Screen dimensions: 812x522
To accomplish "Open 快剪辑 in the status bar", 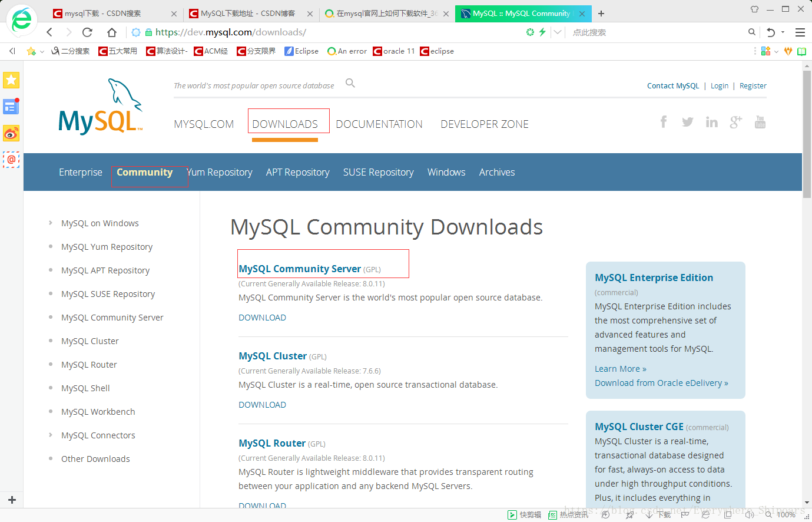I will coord(525,515).
